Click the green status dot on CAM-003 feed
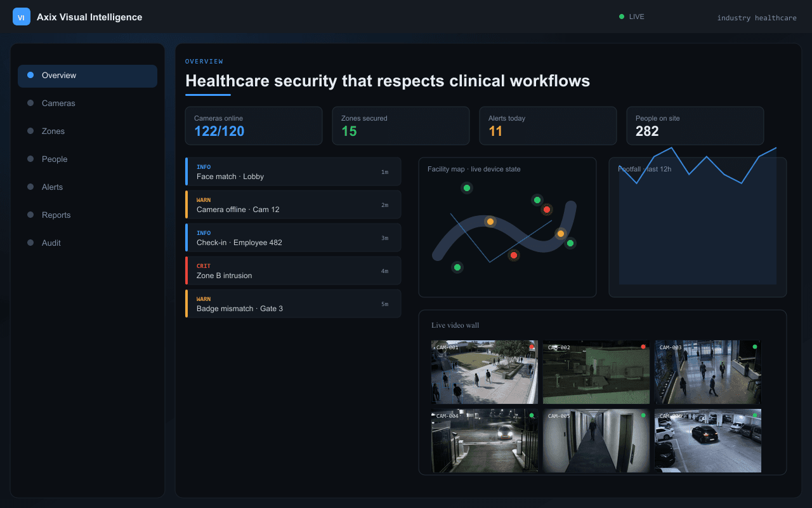 755,347
